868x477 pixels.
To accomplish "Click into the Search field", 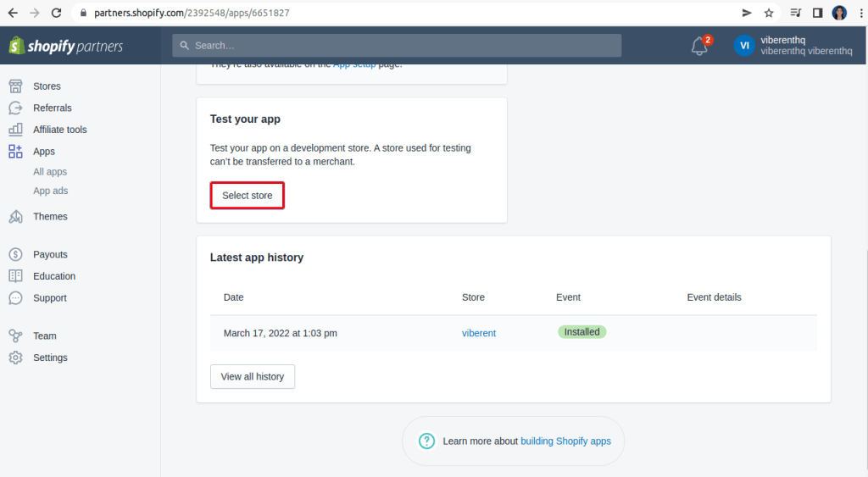I will 397,46.
